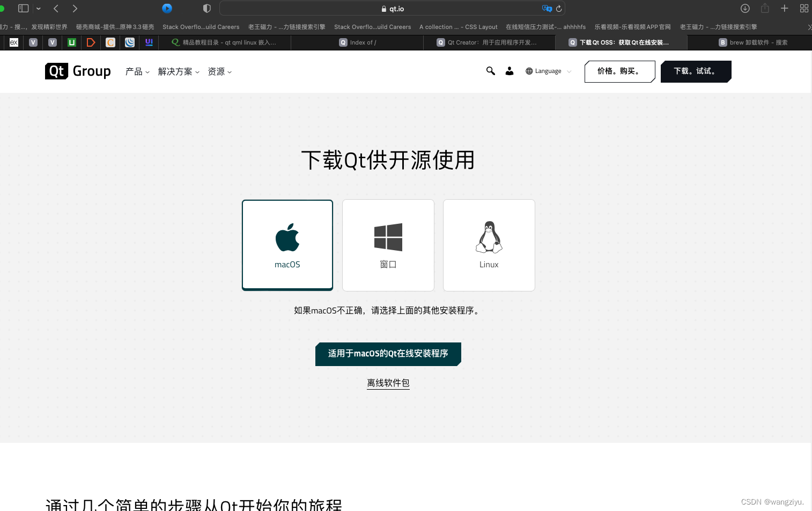This screenshot has height=511, width=812.
Task: Open site search magnifier icon
Action: click(x=490, y=71)
